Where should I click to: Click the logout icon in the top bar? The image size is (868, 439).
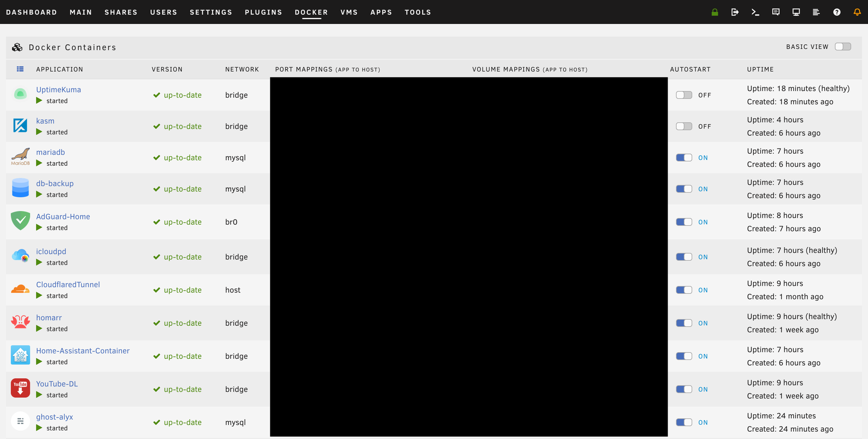(735, 12)
